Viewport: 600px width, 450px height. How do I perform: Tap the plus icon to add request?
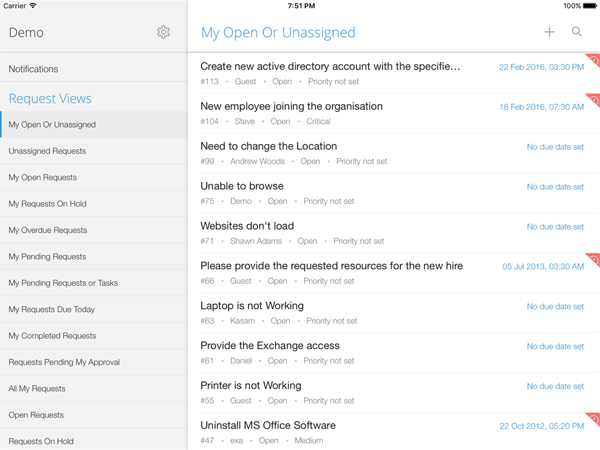[549, 33]
